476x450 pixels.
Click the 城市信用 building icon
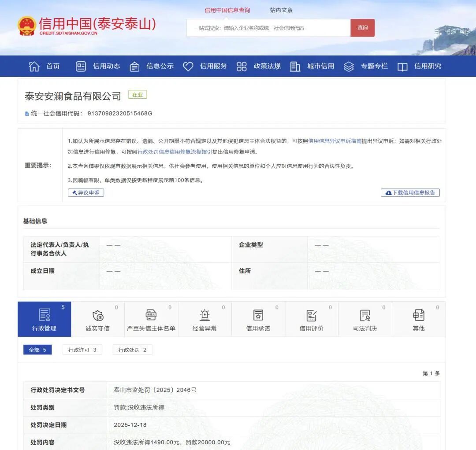[x=295, y=66]
